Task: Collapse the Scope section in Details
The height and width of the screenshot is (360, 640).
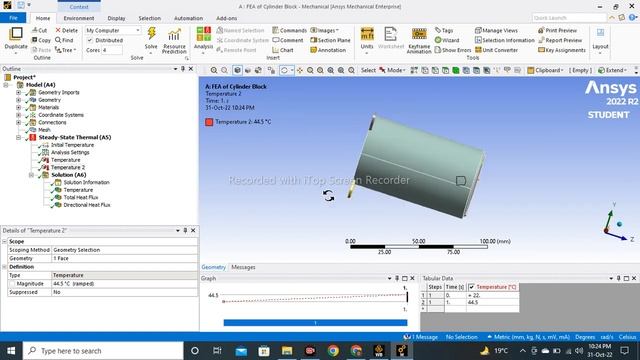Action: point(4,242)
